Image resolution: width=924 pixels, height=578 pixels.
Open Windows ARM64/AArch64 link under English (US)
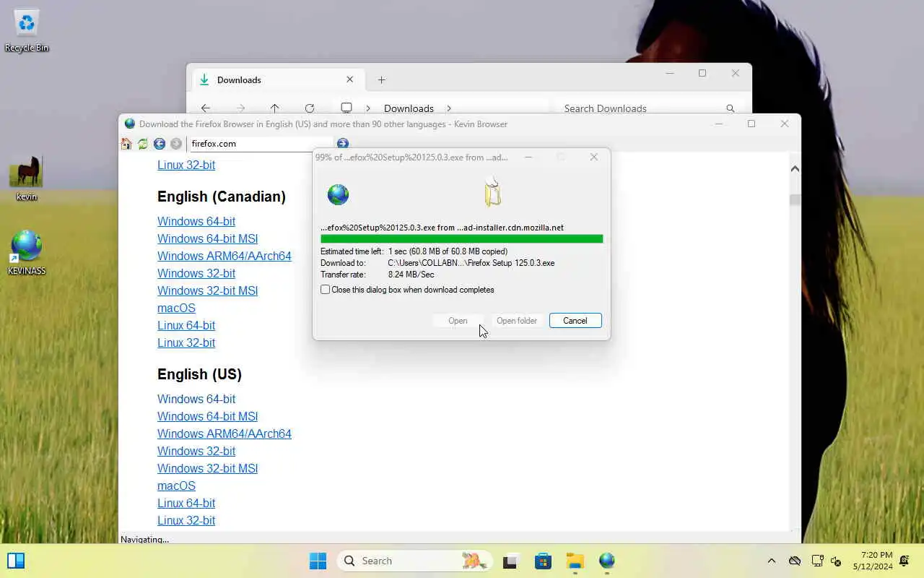pos(225,433)
